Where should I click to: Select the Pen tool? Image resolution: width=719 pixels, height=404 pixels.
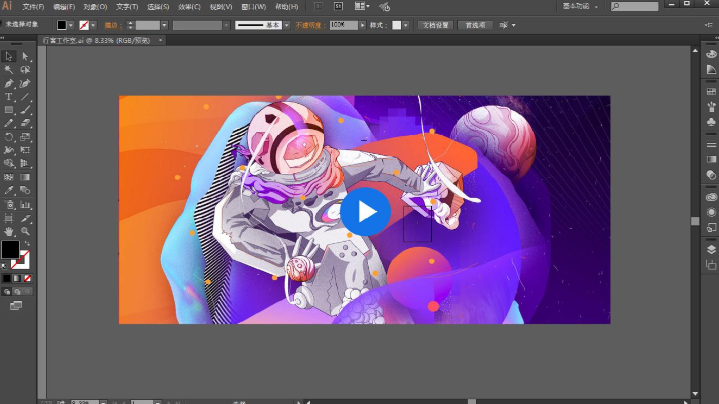(9, 83)
